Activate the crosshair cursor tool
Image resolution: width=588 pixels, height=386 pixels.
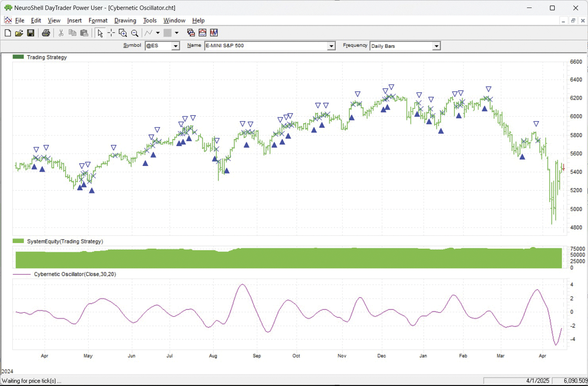(111, 33)
